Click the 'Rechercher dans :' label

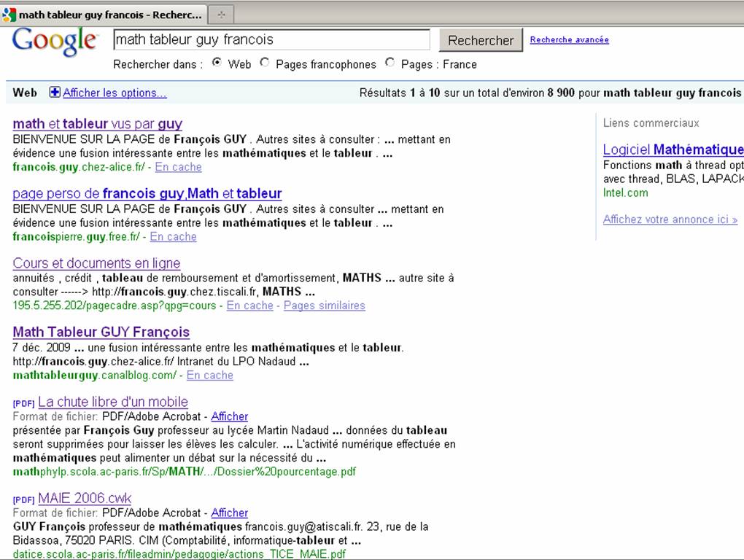pyautogui.click(x=158, y=64)
